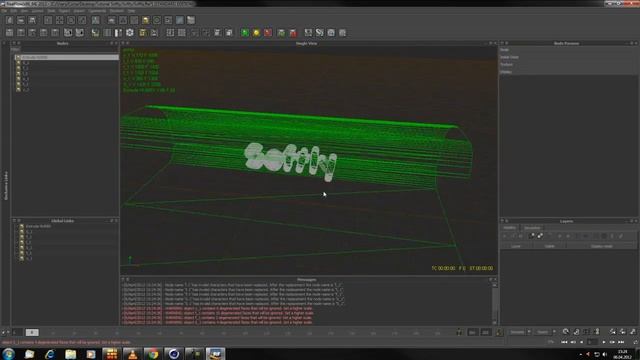Click the Messages panel vertical scrollbar

(x=494, y=303)
